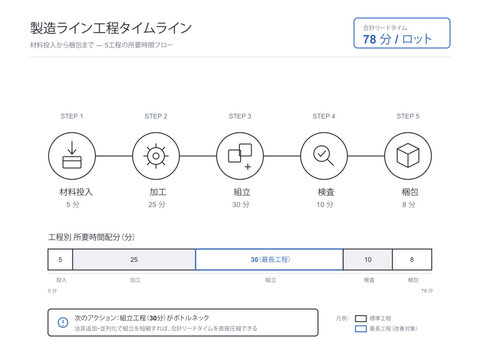Click the 10 分 duration text
Image resolution: width=480 pixels, height=360 pixels.
click(x=325, y=204)
